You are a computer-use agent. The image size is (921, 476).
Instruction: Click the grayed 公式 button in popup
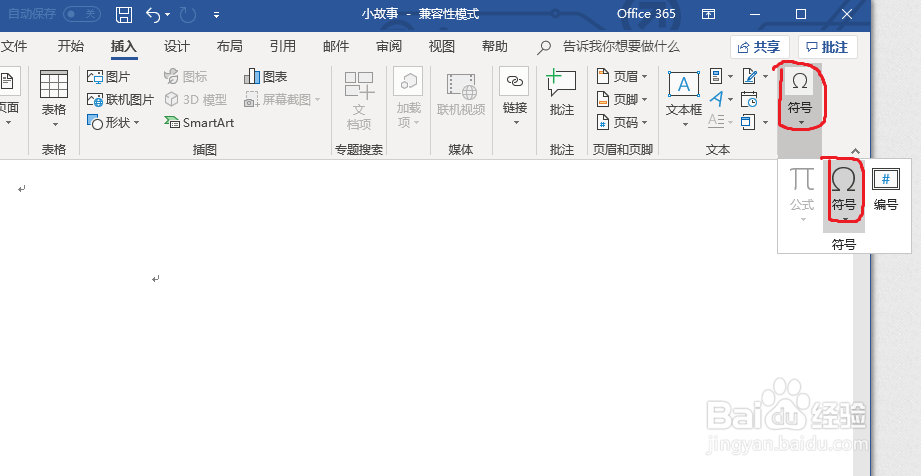[x=802, y=194]
